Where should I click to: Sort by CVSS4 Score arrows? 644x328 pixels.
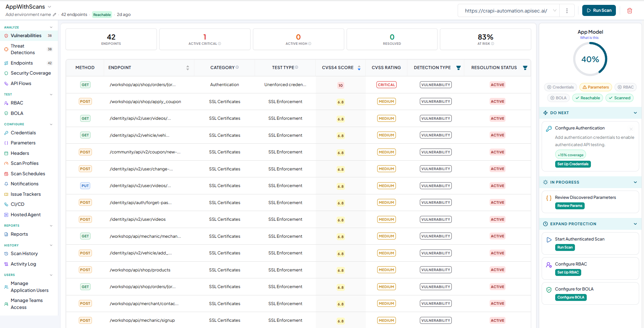click(359, 68)
